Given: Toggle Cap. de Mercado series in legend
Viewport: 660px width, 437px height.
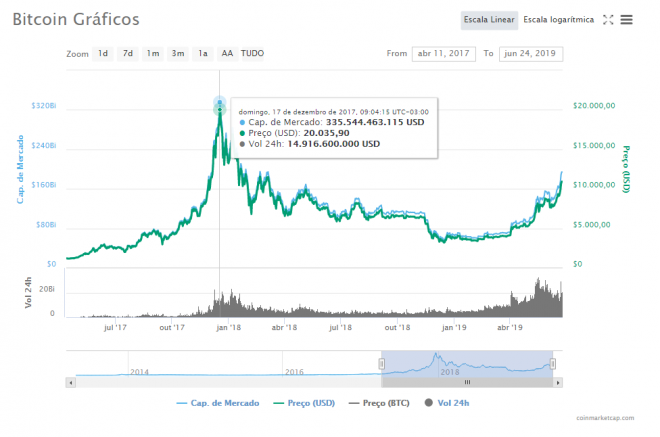Looking at the screenshot, I should pos(218,403).
